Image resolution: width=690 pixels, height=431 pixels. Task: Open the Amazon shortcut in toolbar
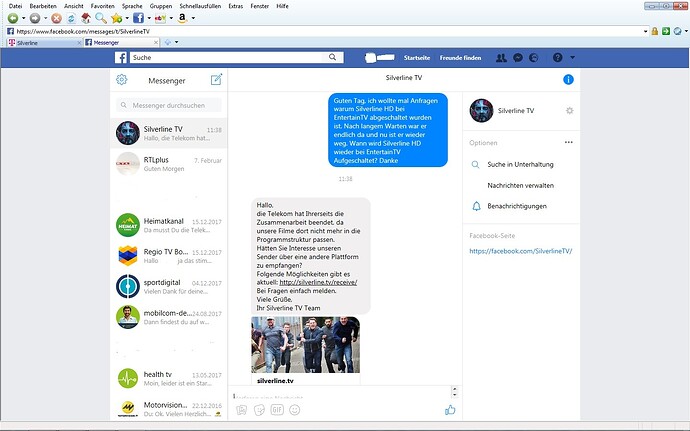(x=182, y=18)
